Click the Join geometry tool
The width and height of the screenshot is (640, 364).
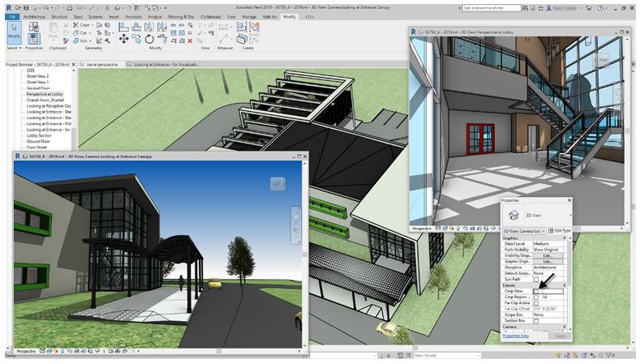80,41
